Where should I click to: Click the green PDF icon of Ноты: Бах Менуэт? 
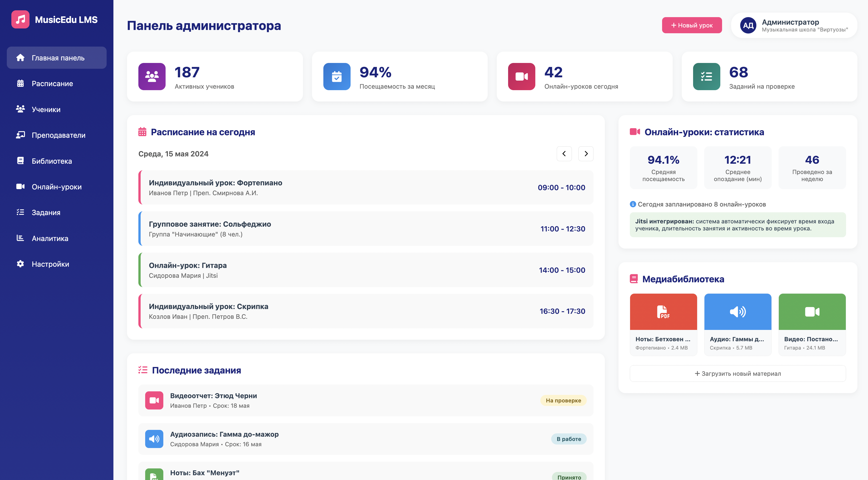(154, 475)
